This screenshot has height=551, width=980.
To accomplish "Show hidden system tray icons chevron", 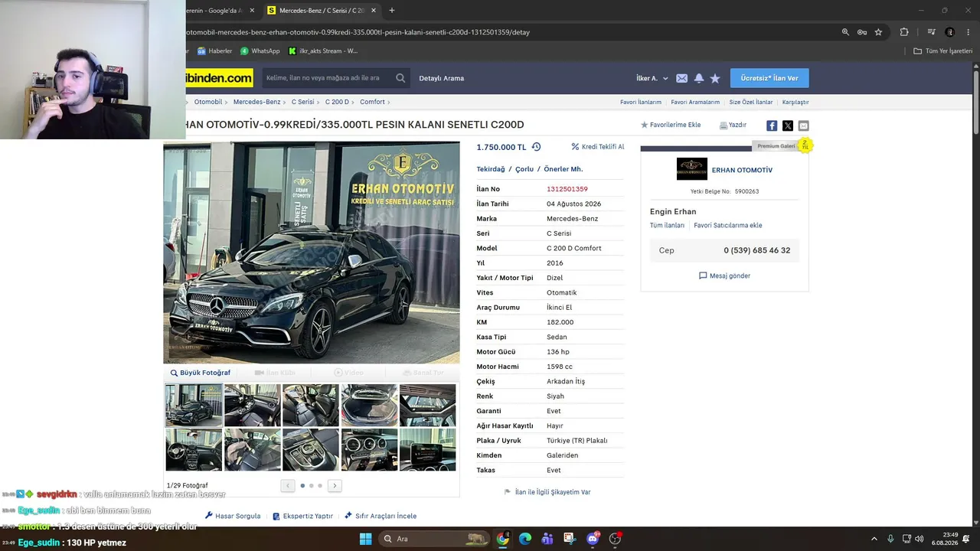I will click(x=874, y=539).
